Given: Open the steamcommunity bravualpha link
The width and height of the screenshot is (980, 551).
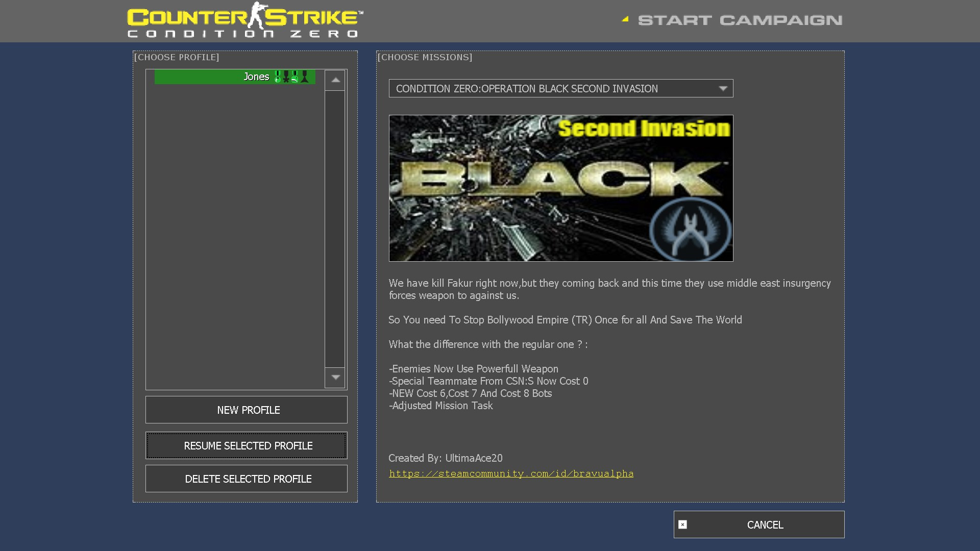Looking at the screenshot, I should tap(511, 473).
